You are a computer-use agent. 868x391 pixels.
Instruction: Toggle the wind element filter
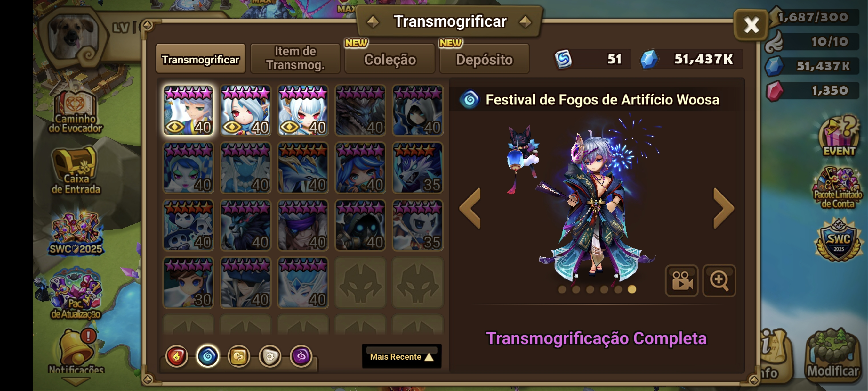238,356
